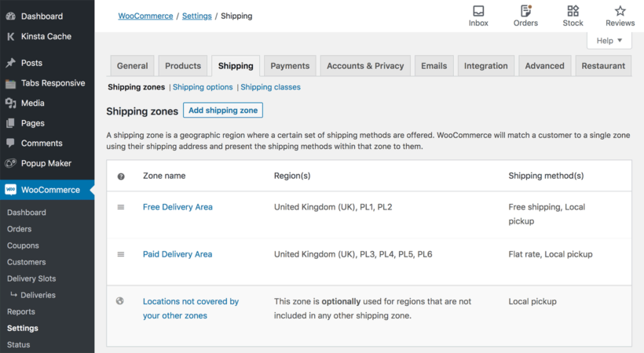The height and width of the screenshot is (353, 644).
Task: Open the Delivery Slots submenu item
Action: coord(31,278)
